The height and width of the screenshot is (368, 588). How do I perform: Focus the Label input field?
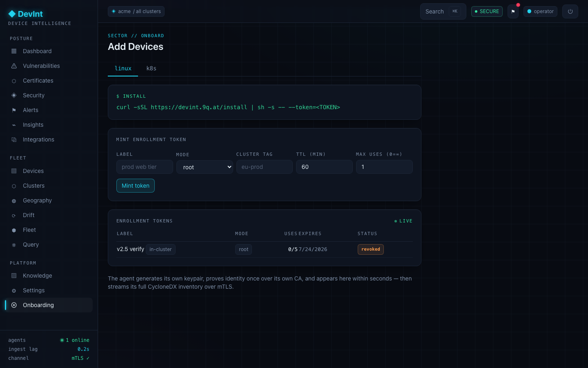click(145, 167)
